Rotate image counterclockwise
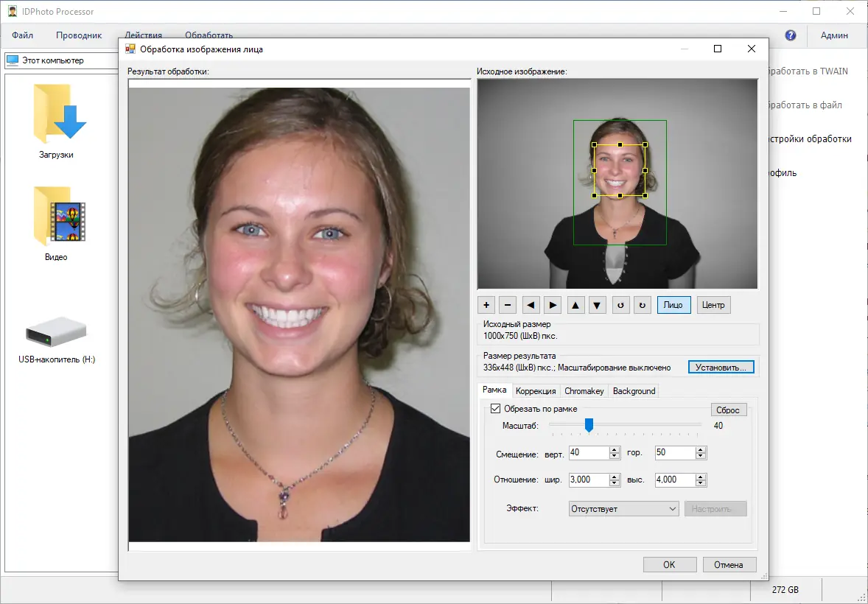868x604 pixels. (x=620, y=305)
